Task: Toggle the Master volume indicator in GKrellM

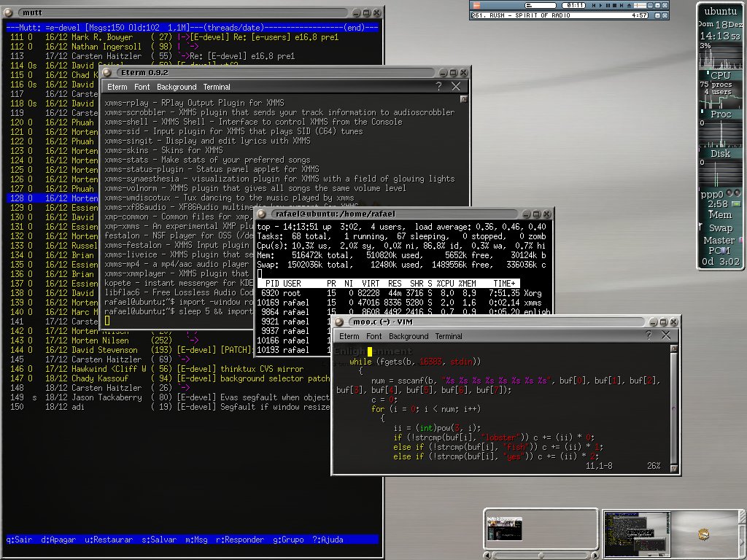Action: point(740,240)
